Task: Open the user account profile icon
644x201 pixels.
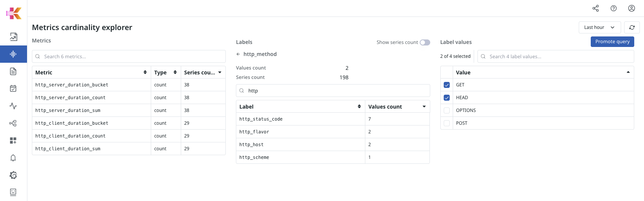Action: click(x=631, y=8)
